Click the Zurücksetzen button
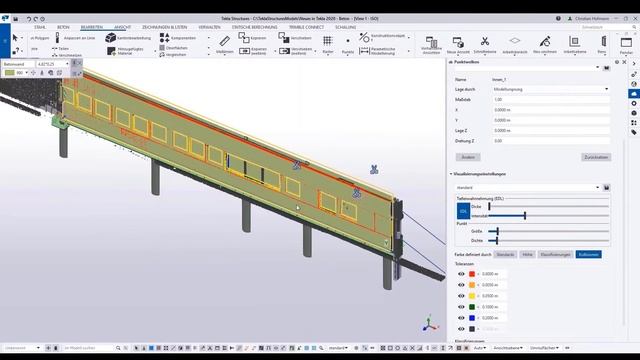The image size is (640, 360). click(596, 157)
